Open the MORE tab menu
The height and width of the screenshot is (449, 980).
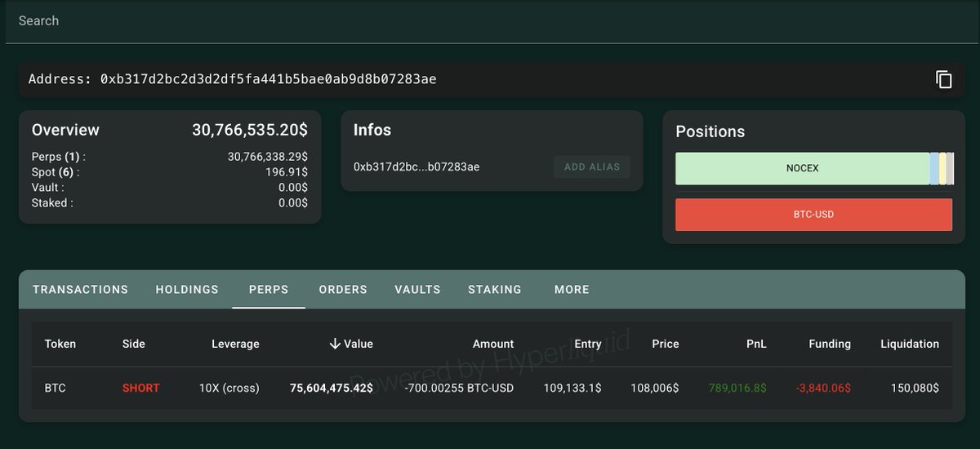pos(572,289)
